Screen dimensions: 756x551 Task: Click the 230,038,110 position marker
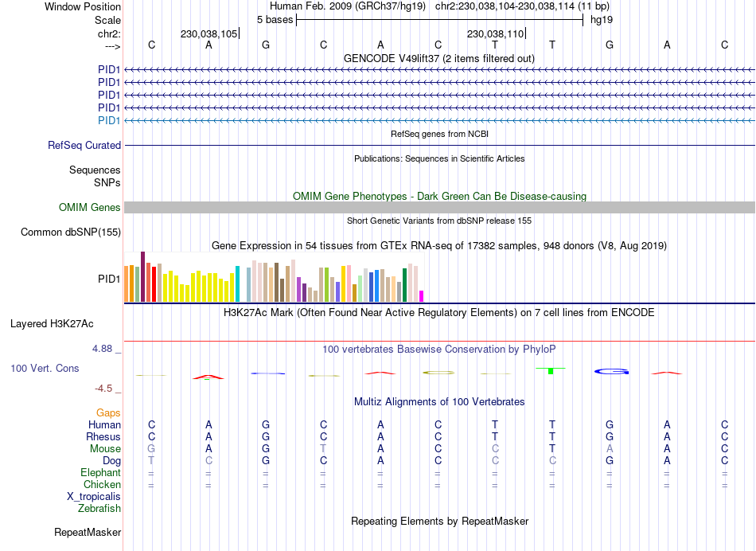tap(496, 33)
